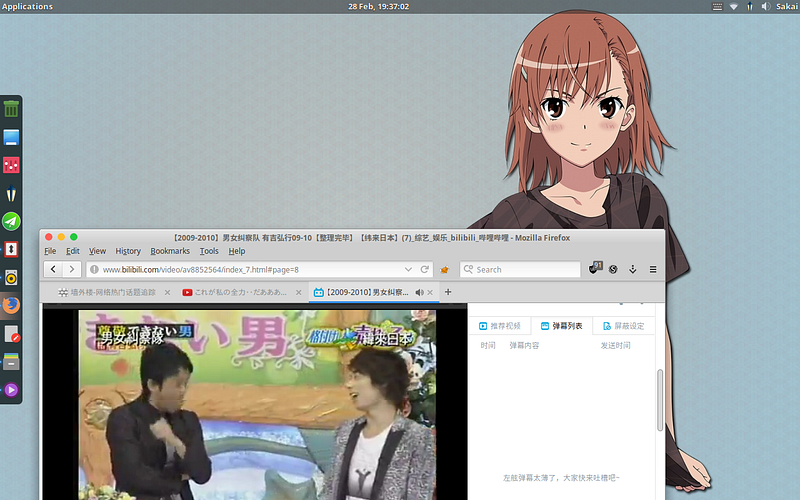
Task: Maximize Firefox with the green button
Action: pos(73,237)
